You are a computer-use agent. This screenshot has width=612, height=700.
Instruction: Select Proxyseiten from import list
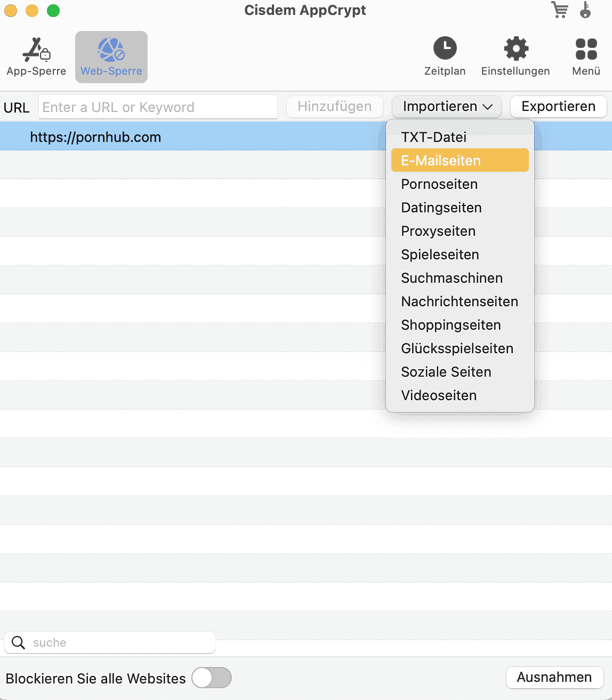(x=460, y=231)
